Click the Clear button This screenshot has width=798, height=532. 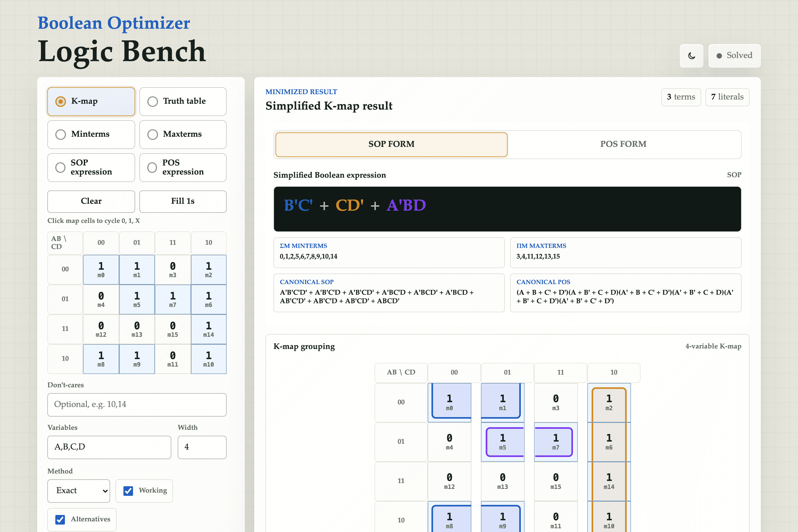click(x=91, y=201)
